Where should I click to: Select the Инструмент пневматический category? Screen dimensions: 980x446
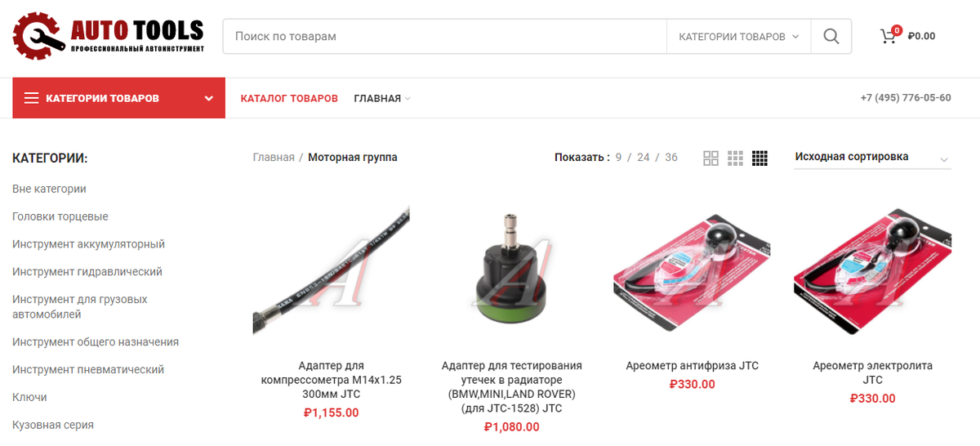coord(88,369)
